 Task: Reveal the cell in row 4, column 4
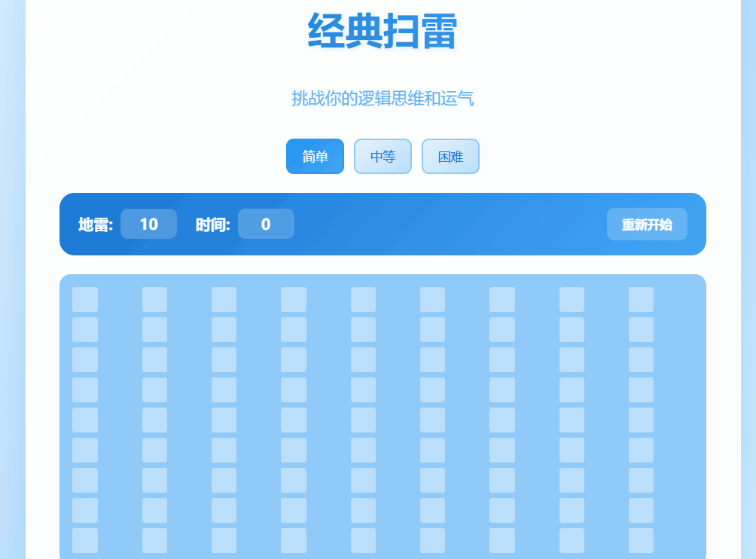tap(294, 389)
